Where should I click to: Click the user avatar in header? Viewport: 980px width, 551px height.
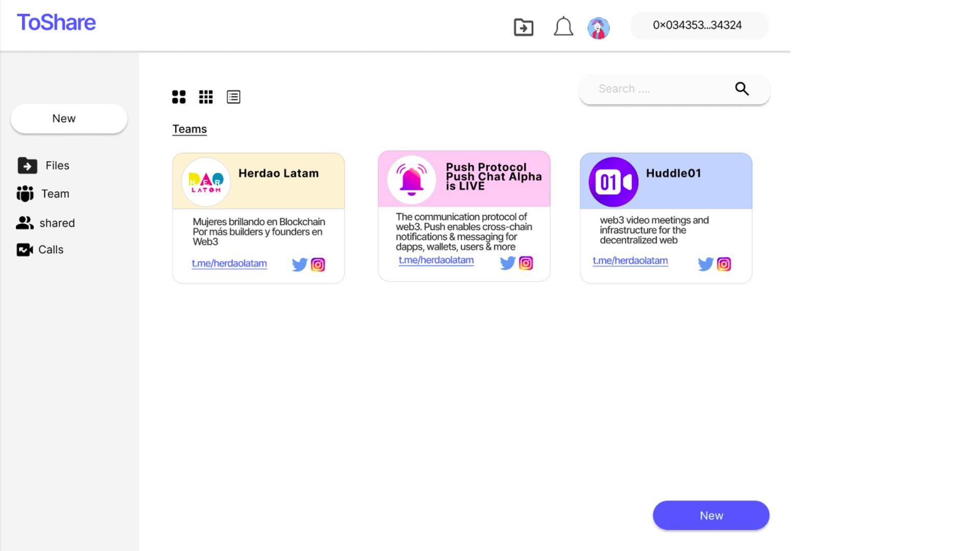point(598,28)
